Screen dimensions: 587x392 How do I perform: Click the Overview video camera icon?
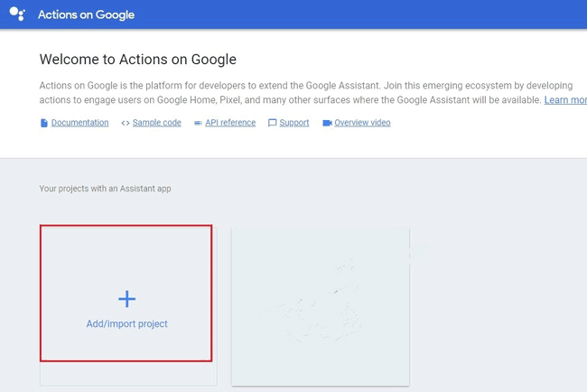point(327,123)
